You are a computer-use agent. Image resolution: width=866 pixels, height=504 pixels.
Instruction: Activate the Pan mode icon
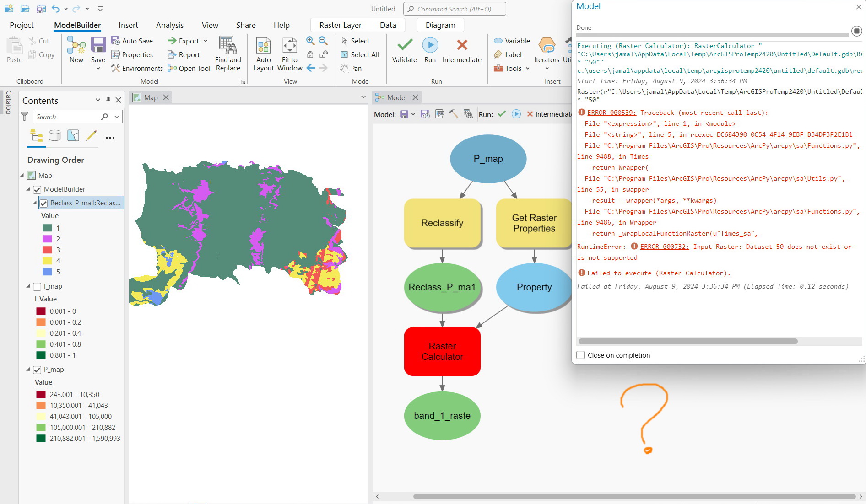344,68
